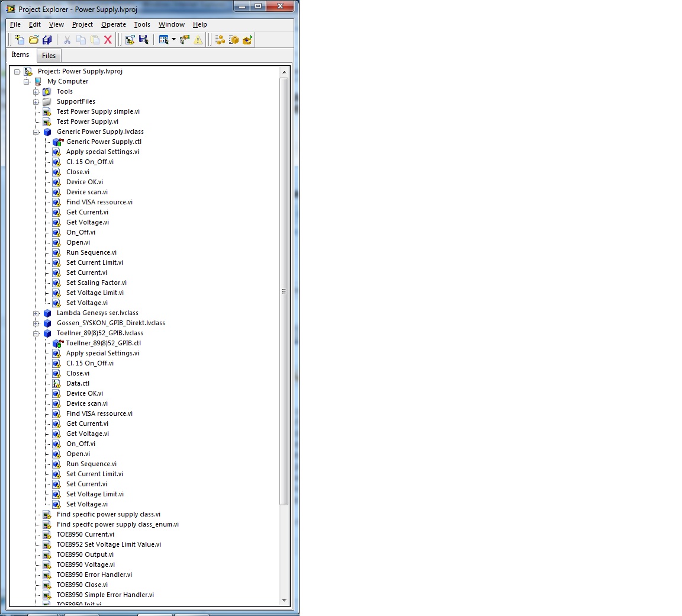Click the New VI toolbar icon

[20, 40]
